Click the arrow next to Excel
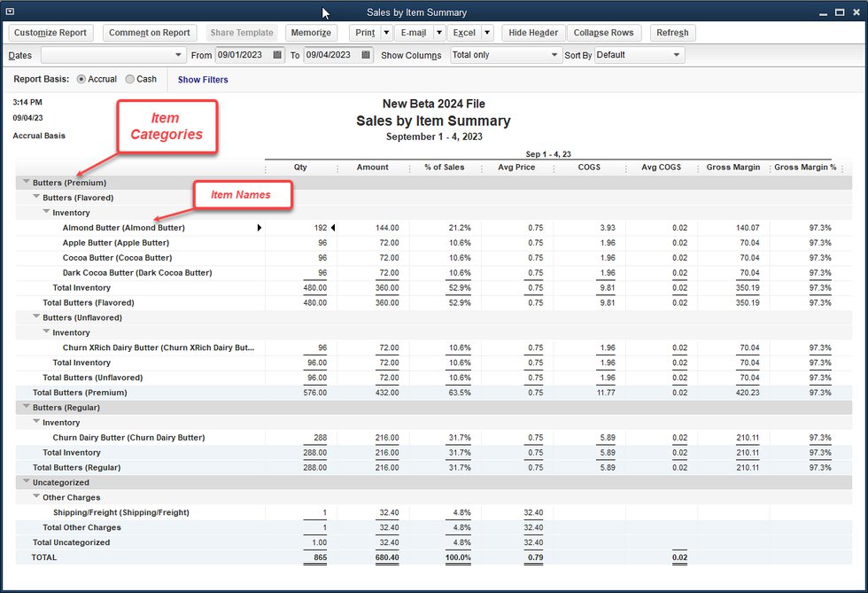The image size is (868, 593). click(x=487, y=33)
